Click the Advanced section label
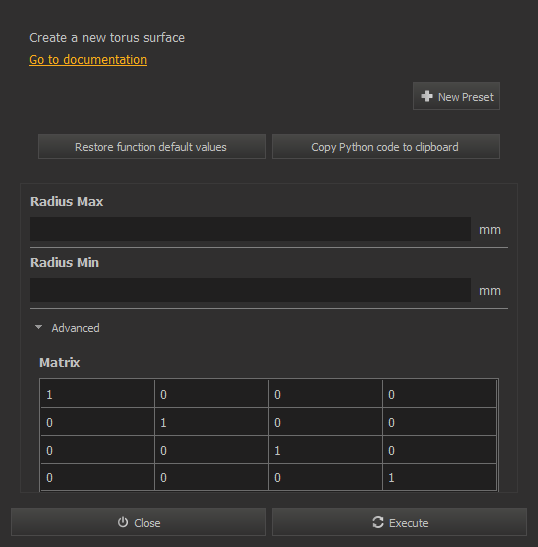 point(75,328)
